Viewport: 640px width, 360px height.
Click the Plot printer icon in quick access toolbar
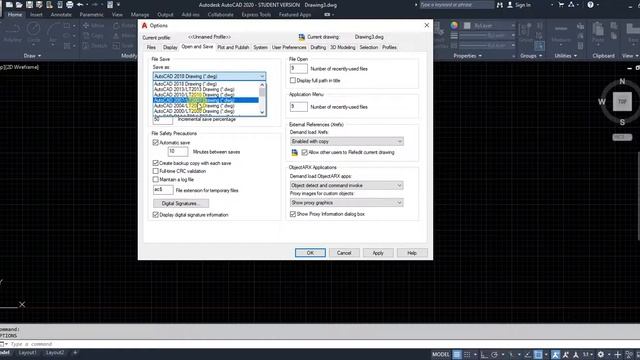pos(70,5)
